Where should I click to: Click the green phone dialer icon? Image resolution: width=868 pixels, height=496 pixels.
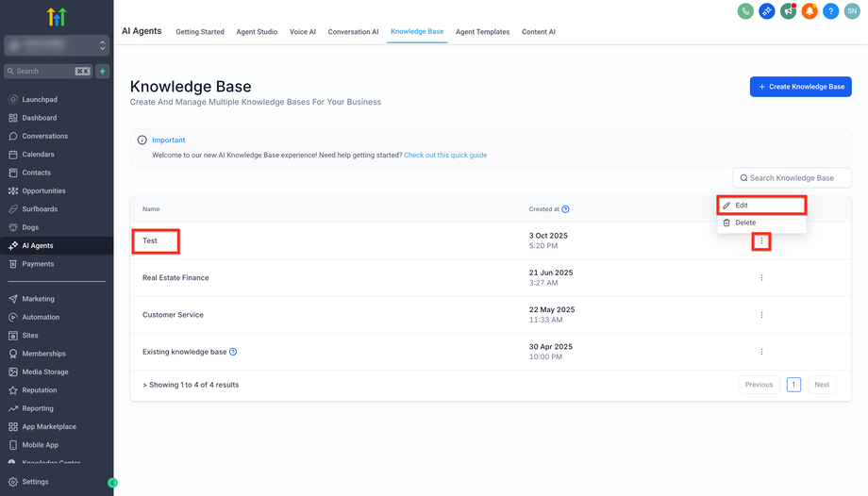coord(745,11)
